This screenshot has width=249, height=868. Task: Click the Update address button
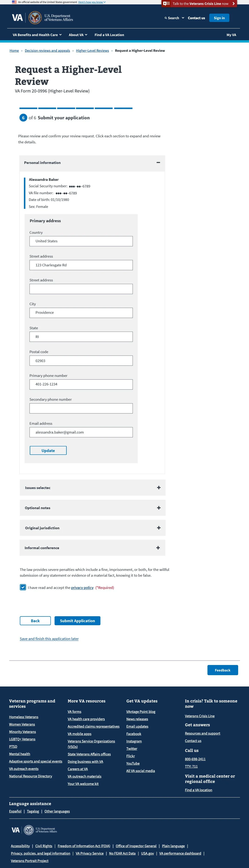[48, 450]
